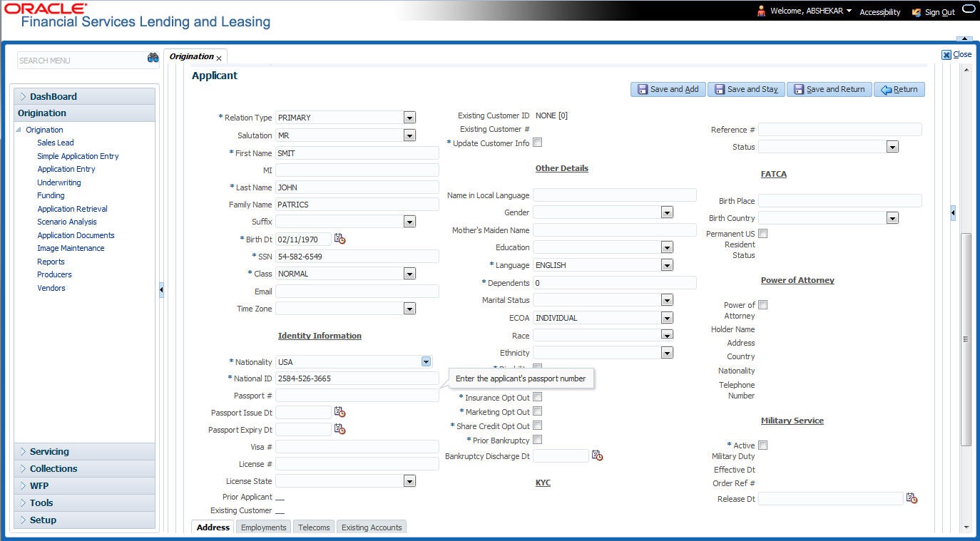Image resolution: width=980 pixels, height=541 pixels.
Task: Click the scroll up arrow of the form
Action: coord(966,70)
